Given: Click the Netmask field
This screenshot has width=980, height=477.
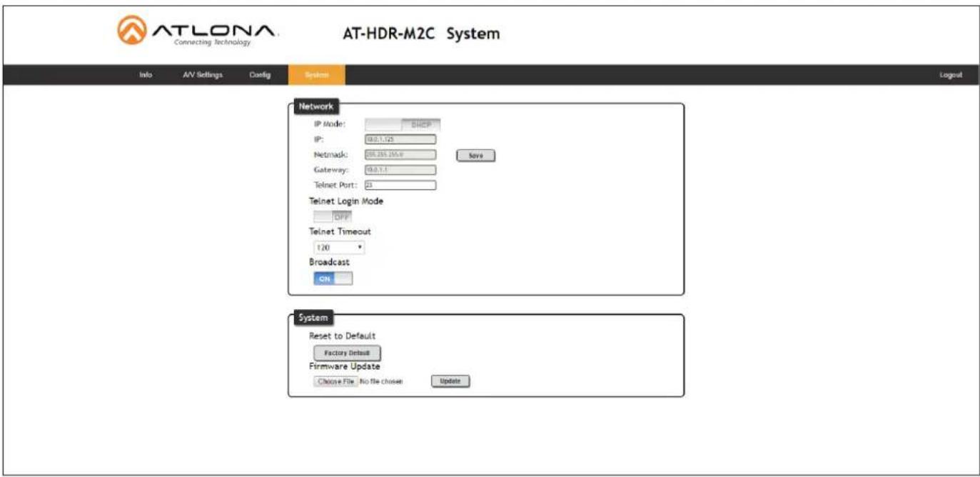Looking at the screenshot, I should click(400, 154).
